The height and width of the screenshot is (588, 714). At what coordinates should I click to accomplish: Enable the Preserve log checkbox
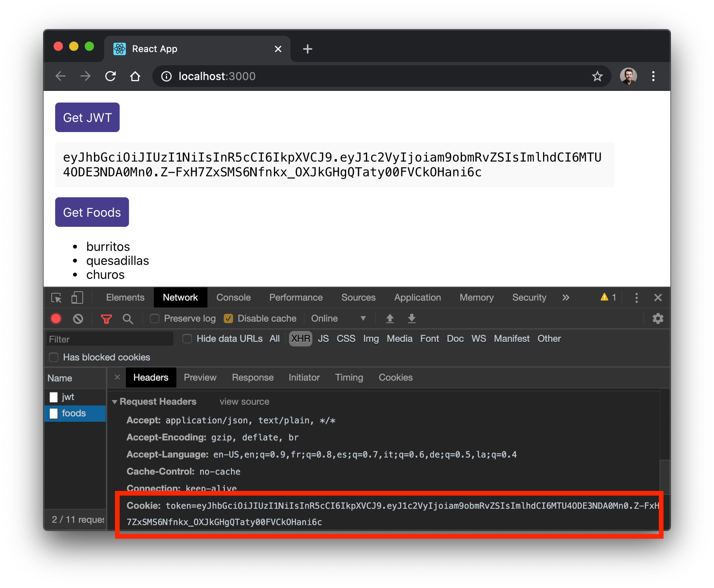pos(155,318)
